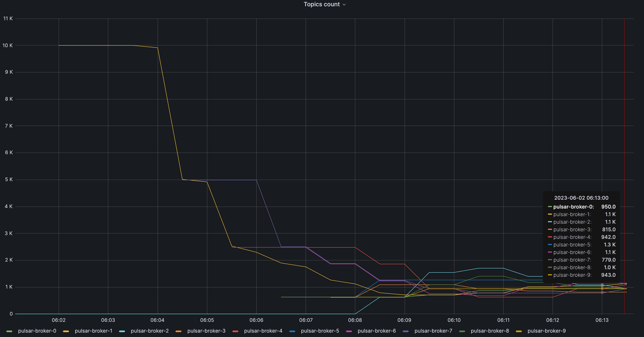Image resolution: width=644 pixels, height=337 pixels.
Task: Click the pulsar-broker-0 legend color marker
Action: click(10, 331)
